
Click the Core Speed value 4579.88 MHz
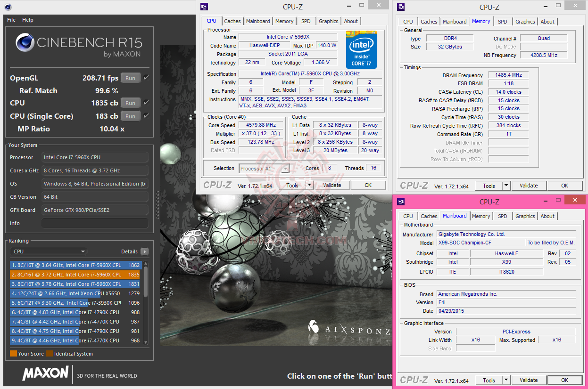pos(261,125)
